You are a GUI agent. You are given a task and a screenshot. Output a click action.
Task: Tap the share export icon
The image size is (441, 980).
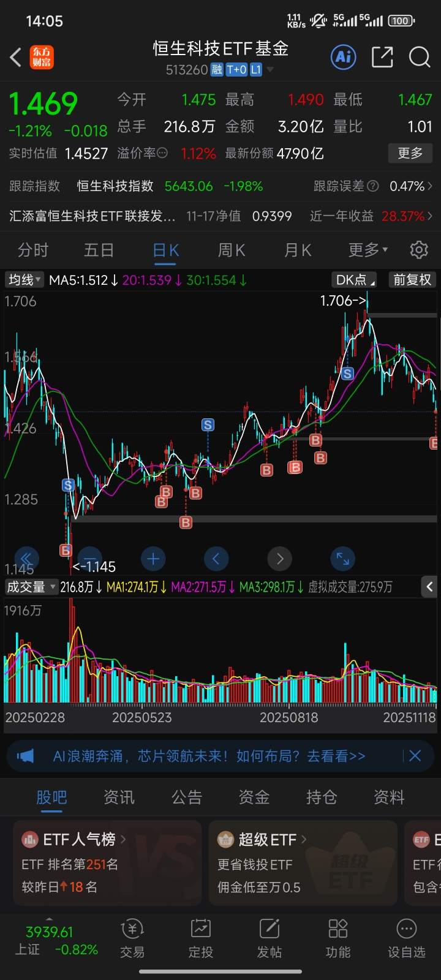click(x=382, y=57)
